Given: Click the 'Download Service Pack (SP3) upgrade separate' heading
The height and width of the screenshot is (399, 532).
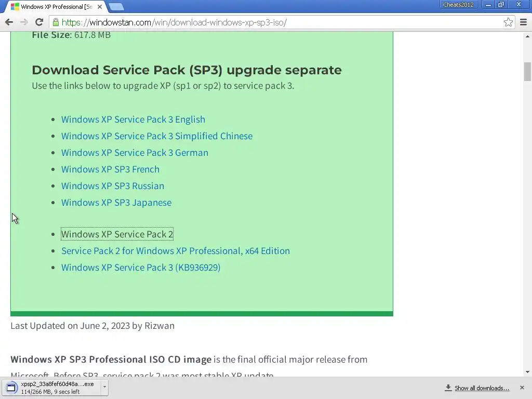Looking at the screenshot, I should 187,70.
